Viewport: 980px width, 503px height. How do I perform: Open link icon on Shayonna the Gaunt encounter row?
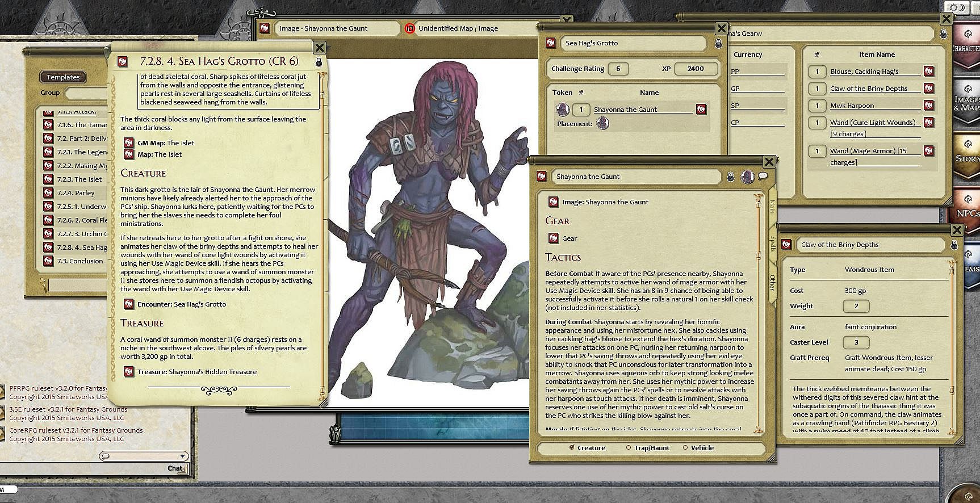tap(701, 110)
